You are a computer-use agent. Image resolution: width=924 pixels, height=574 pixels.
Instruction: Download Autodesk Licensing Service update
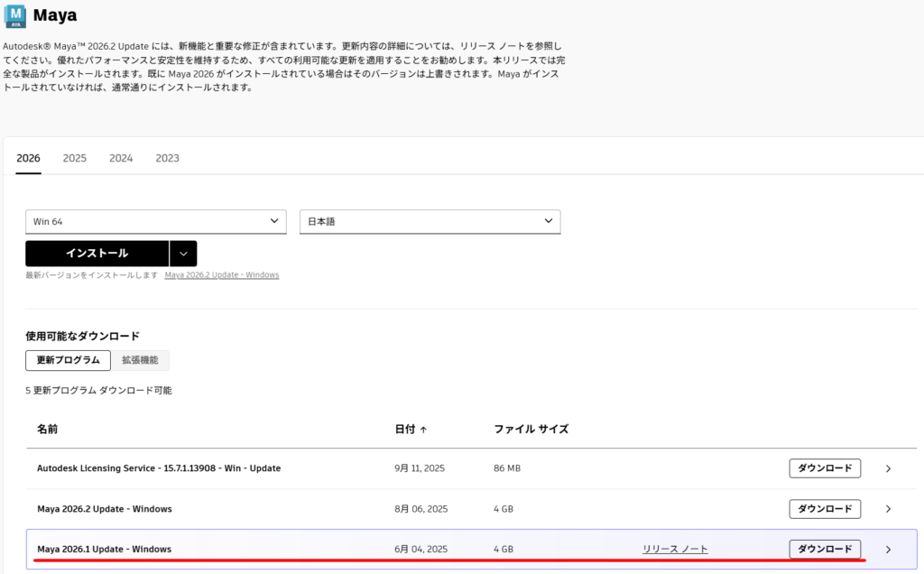click(x=825, y=468)
